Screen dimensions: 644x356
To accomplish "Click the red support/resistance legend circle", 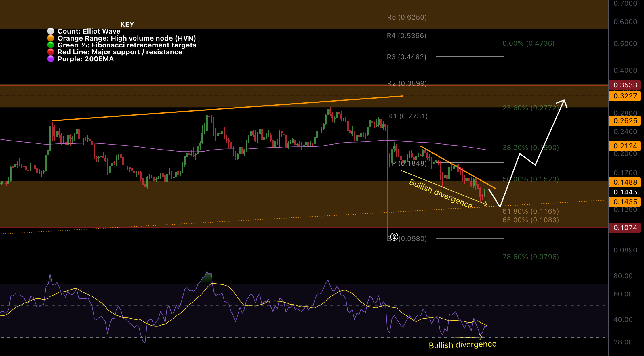I will point(51,52).
